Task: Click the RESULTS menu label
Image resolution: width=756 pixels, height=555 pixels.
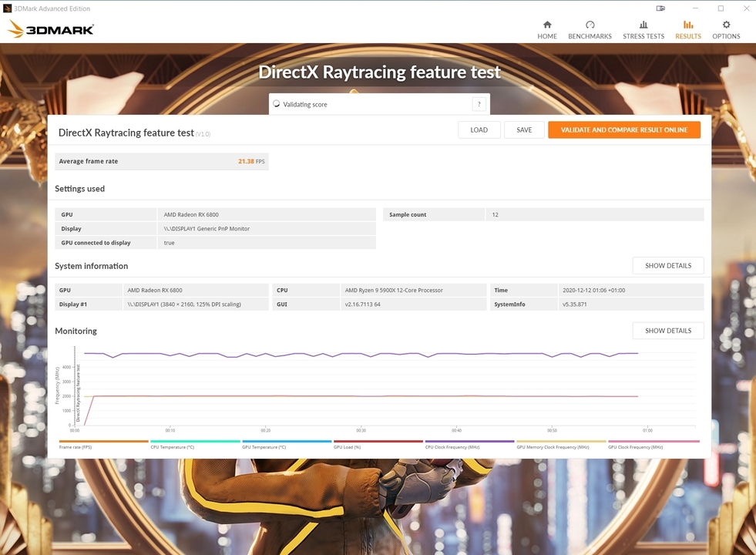Action: [688, 36]
